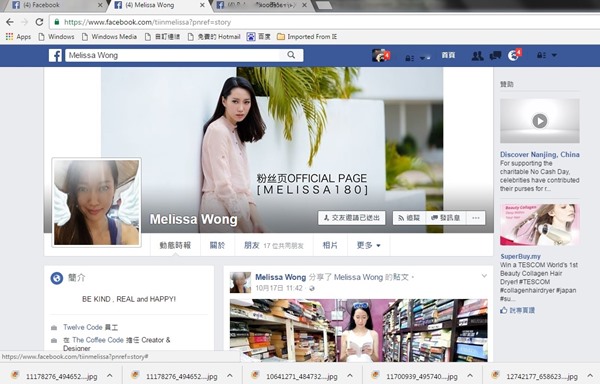Click the 首頁 home link
Image resolution: width=600 pixels, height=384 pixels.
tap(448, 55)
